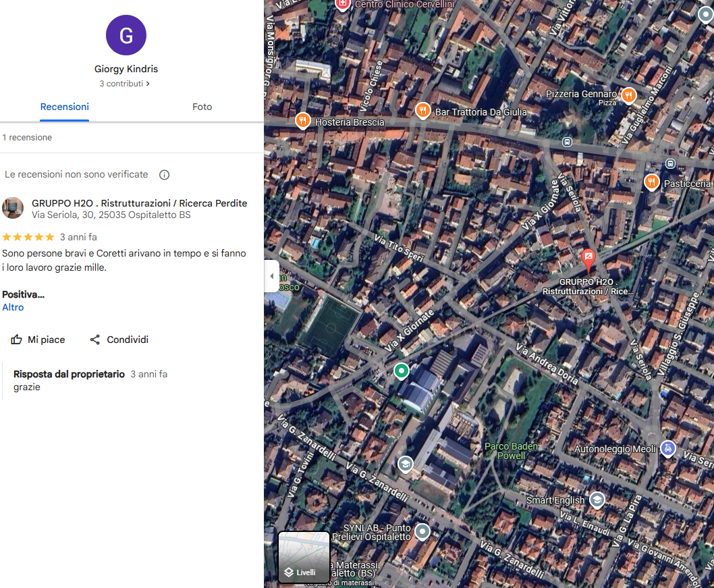Switch to the Recensioni tab
This screenshot has height=588, width=714.
click(x=65, y=107)
